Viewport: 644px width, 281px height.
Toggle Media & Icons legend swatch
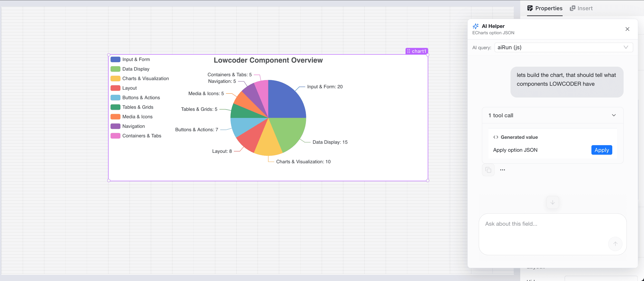(x=115, y=117)
